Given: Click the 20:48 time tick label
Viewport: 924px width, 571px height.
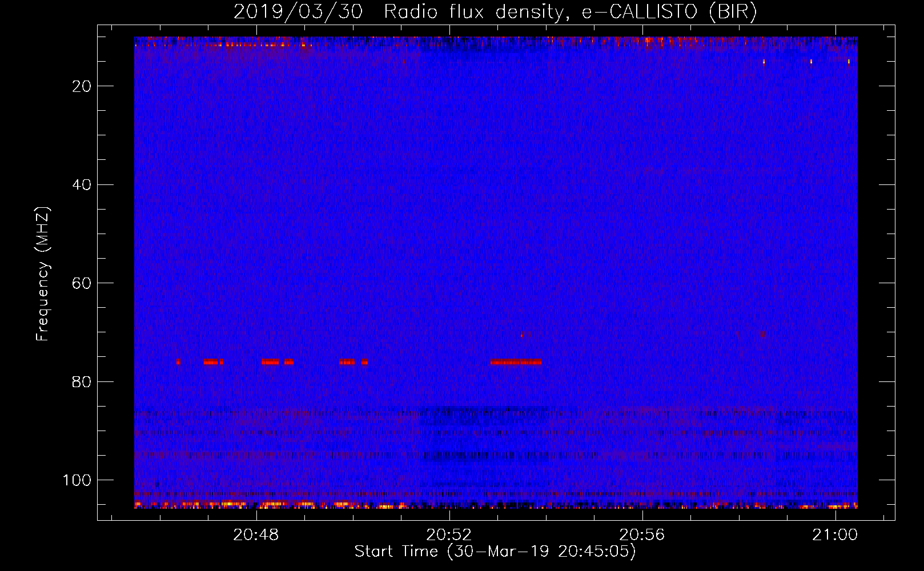Looking at the screenshot, I should pos(256,535).
